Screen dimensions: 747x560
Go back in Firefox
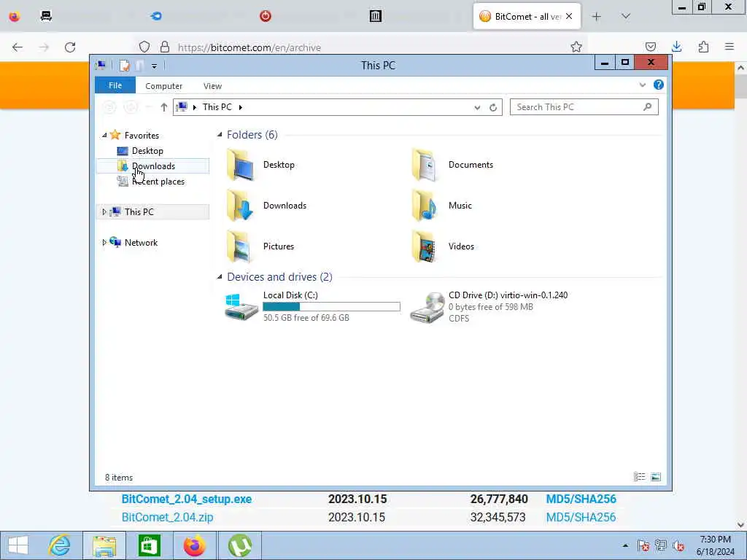(x=18, y=47)
